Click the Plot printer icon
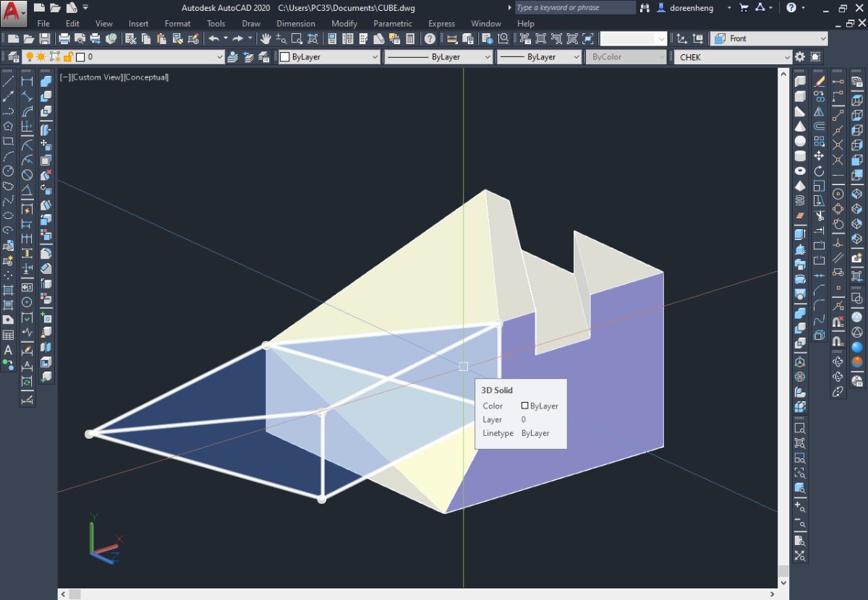Screen dimensions: 868x600 pos(64,38)
